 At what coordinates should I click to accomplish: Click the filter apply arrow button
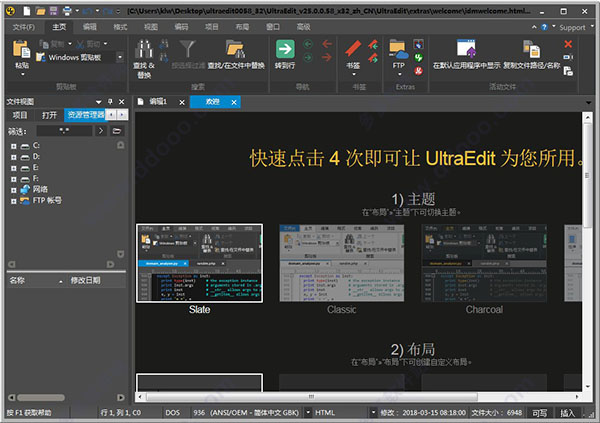[101, 131]
